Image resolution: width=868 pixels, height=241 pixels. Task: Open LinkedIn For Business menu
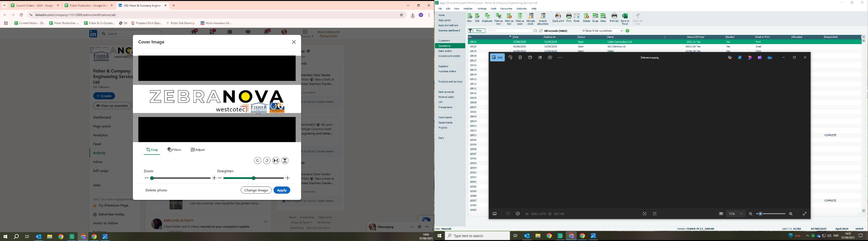[x=306, y=33]
